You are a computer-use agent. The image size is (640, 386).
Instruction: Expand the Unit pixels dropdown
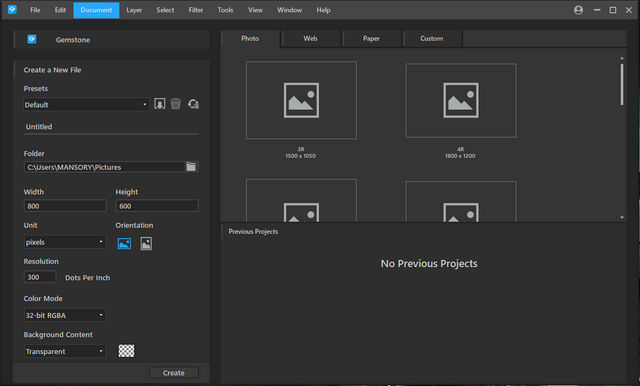(x=65, y=242)
